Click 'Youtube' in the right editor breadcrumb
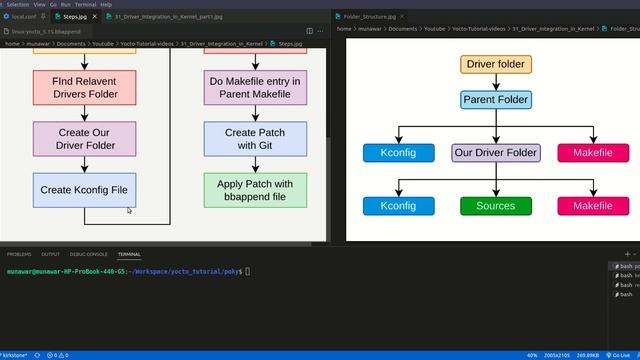 (435, 29)
